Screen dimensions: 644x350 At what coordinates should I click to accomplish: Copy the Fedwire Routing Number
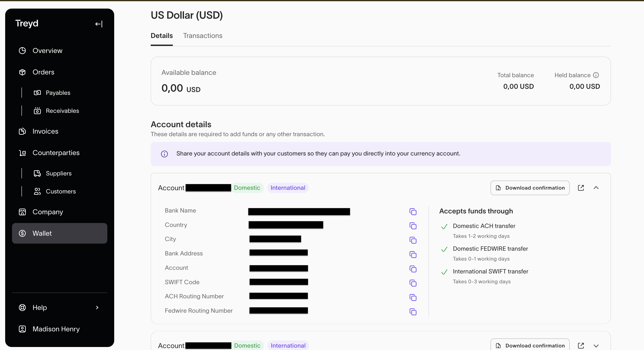413,312
